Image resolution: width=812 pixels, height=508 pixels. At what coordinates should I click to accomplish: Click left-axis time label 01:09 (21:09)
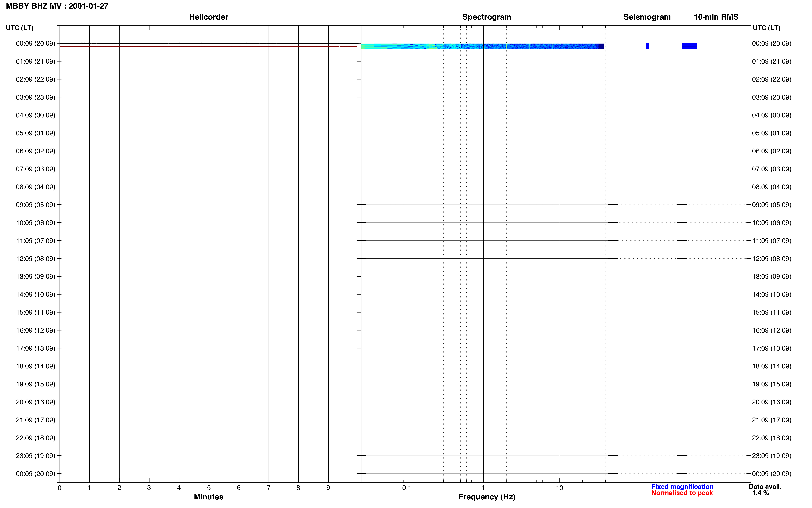[36, 61]
